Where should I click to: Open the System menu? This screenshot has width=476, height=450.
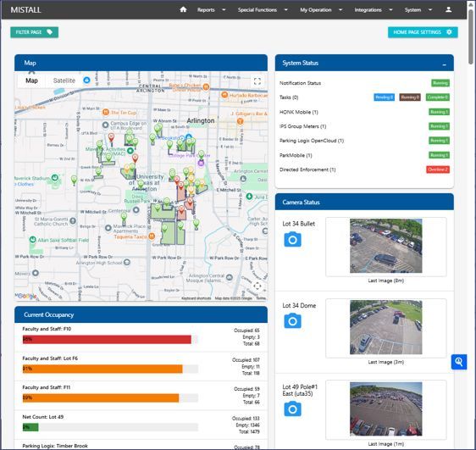tap(418, 9)
